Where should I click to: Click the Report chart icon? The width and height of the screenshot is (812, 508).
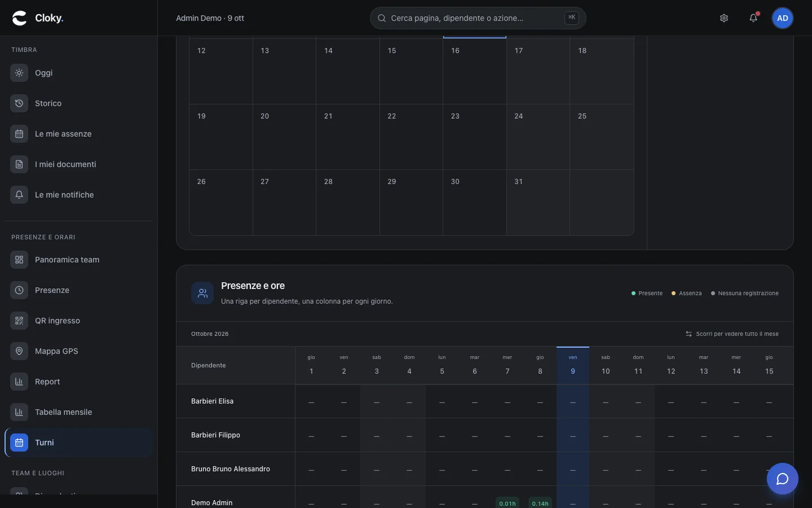(x=19, y=382)
